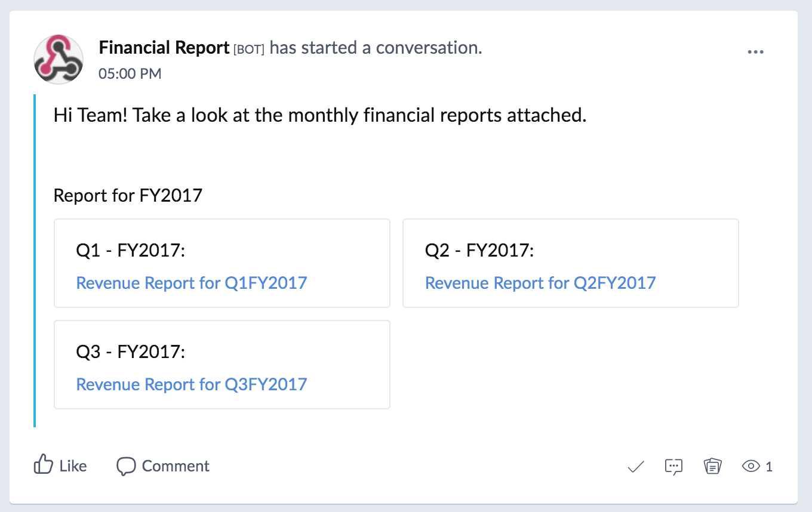Open Revenue Report for Q2FY2017 link

[540, 283]
